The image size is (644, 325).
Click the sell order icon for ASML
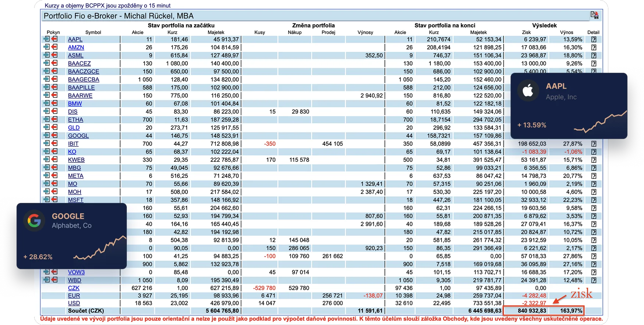(54, 55)
